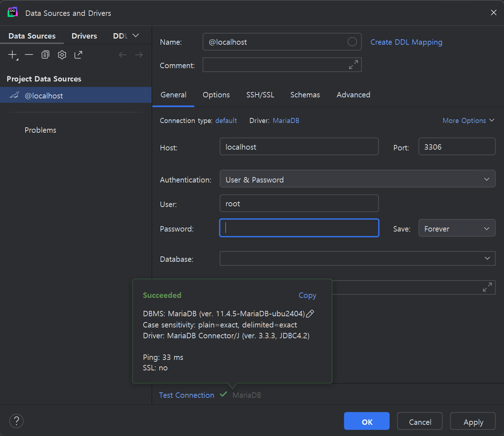Click the Ping: 33 ms text
Image resolution: width=504 pixels, height=436 pixels.
pos(163,357)
